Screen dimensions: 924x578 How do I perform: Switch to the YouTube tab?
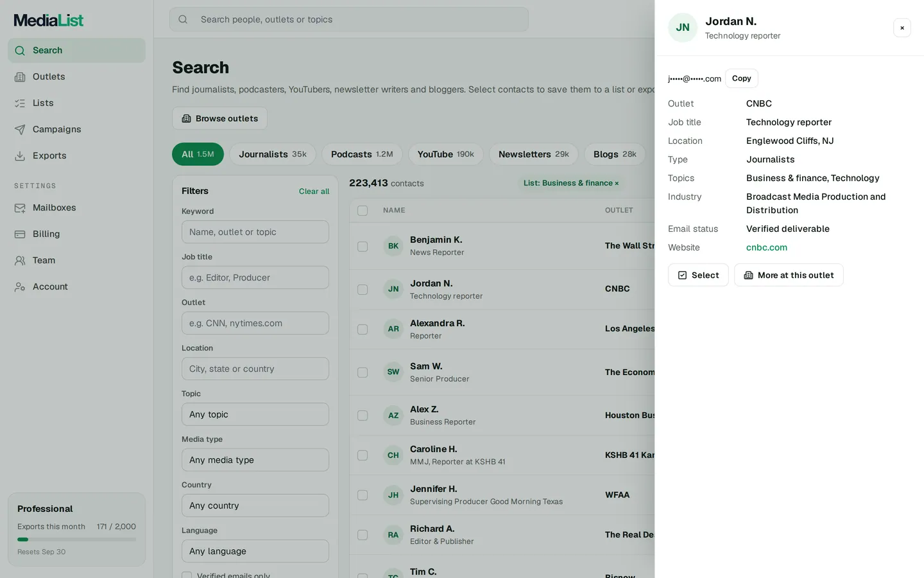click(446, 154)
